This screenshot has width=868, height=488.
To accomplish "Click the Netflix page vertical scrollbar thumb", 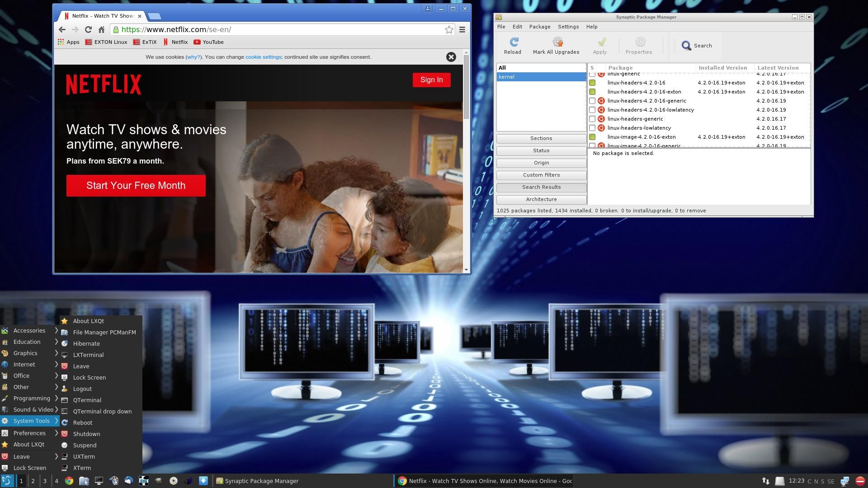I will point(466,87).
